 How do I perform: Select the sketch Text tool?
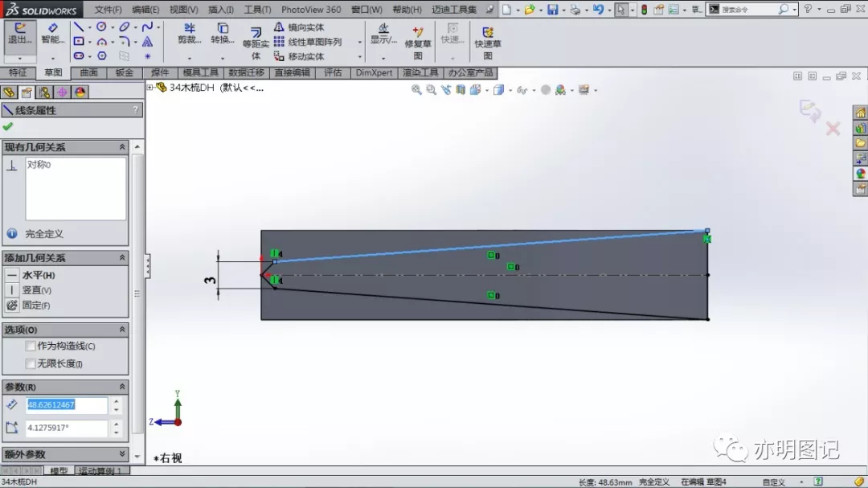[147, 42]
